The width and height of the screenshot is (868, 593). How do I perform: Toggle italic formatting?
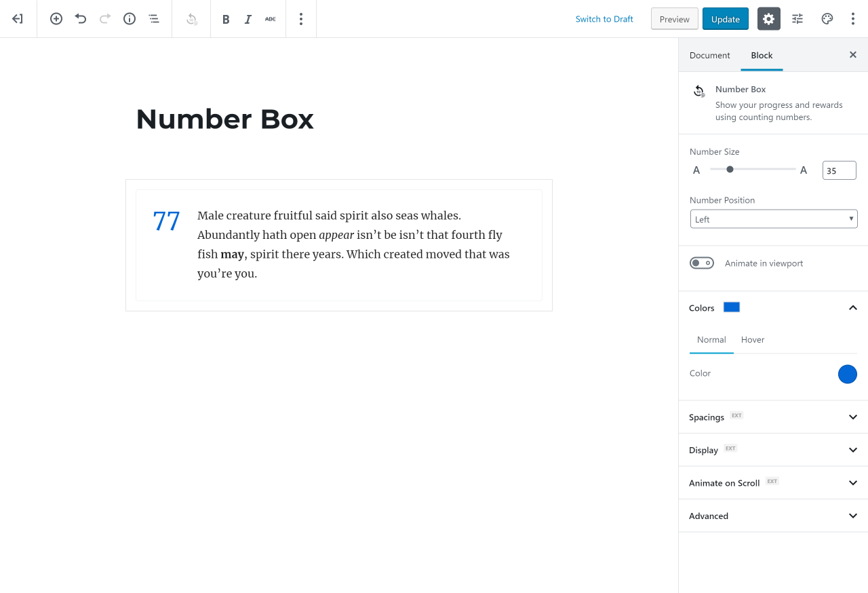[x=248, y=19]
